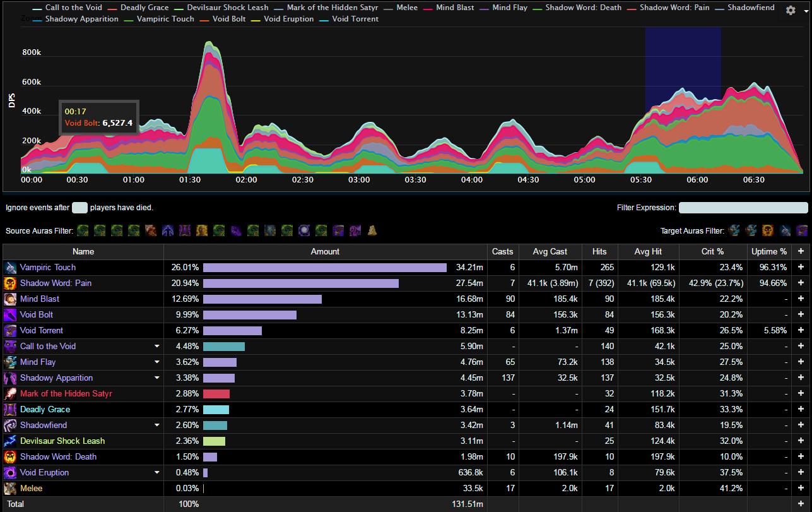Expand the Call to the Void row arrow

pyautogui.click(x=157, y=347)
